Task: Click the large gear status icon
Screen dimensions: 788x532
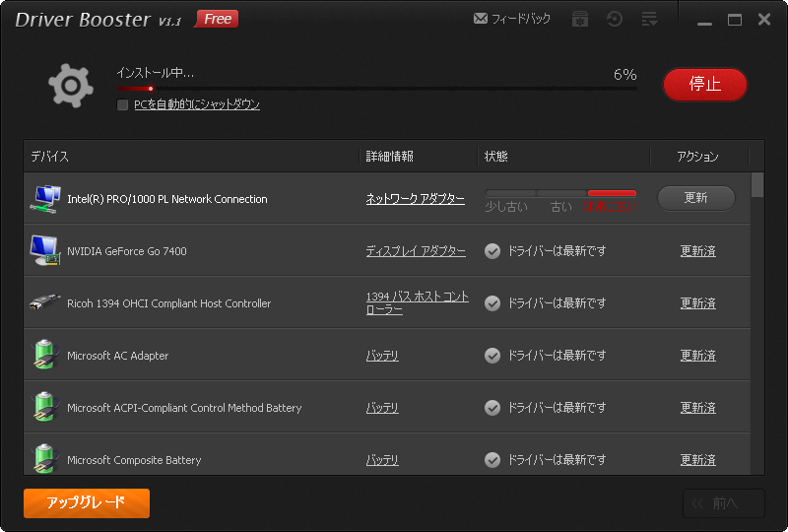Action: 71,86
